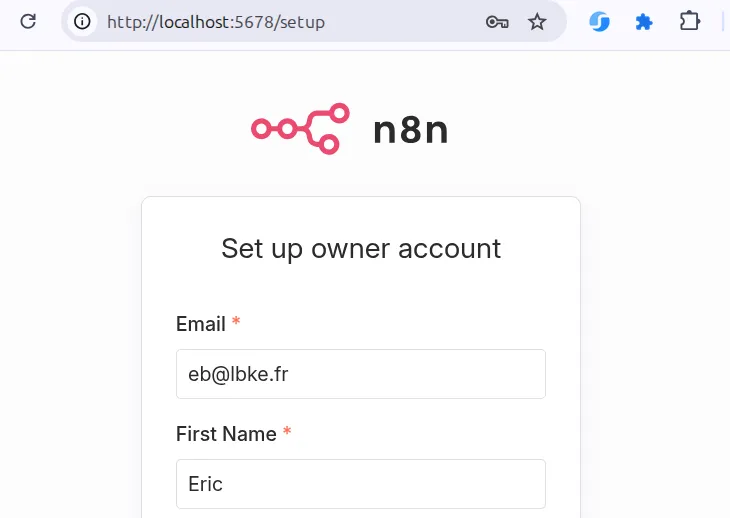
Task: Click the red asterisk beside Email
Action: (x=236, y=322)
